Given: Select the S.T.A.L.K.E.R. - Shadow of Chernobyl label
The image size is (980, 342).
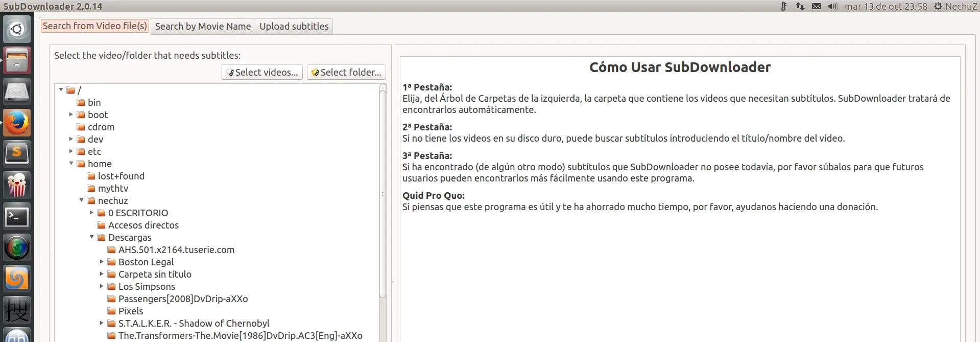Looking at the screenshot, I should [x=194, y=324].
